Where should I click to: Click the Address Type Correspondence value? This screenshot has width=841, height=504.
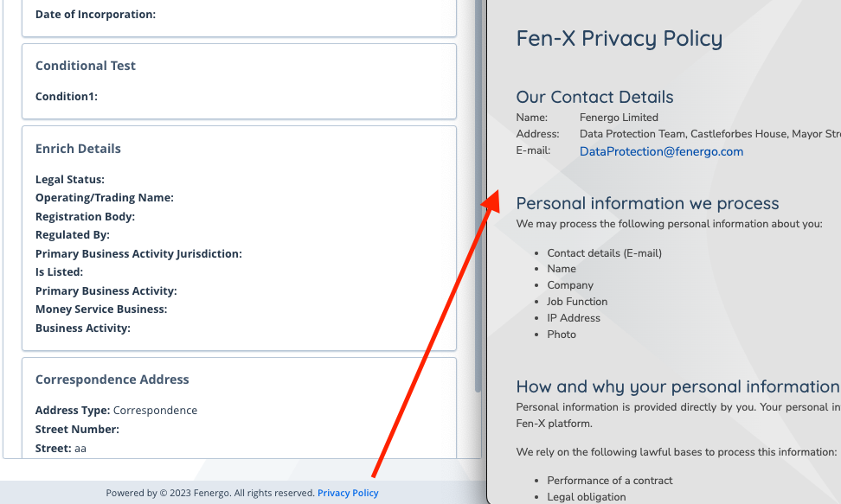(155, 411)
